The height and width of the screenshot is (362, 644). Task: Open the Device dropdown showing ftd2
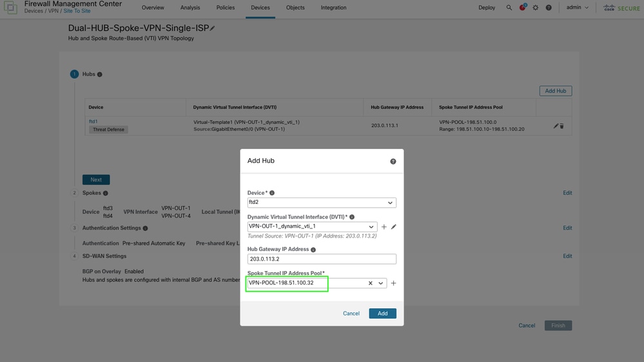(322, 203)
